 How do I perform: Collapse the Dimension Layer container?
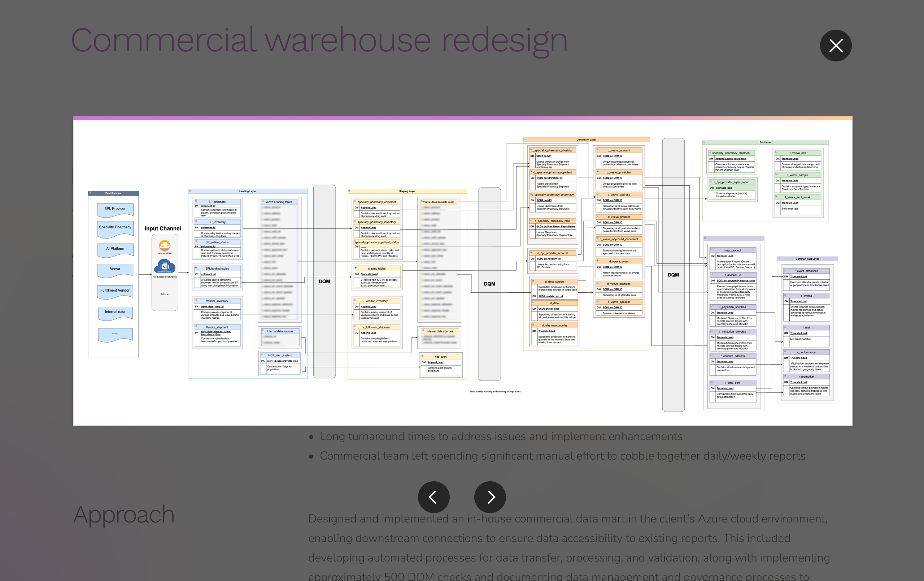(x=525, y=139)
